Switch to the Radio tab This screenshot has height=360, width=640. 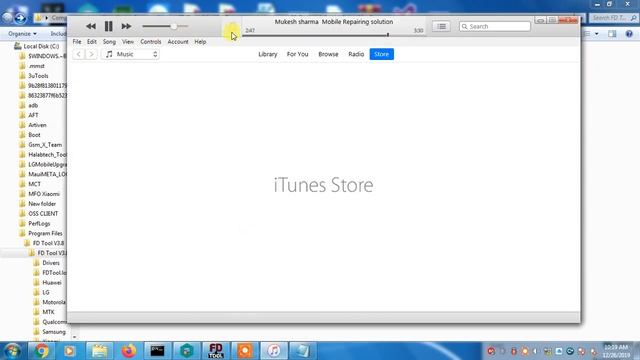coord(356,54)
